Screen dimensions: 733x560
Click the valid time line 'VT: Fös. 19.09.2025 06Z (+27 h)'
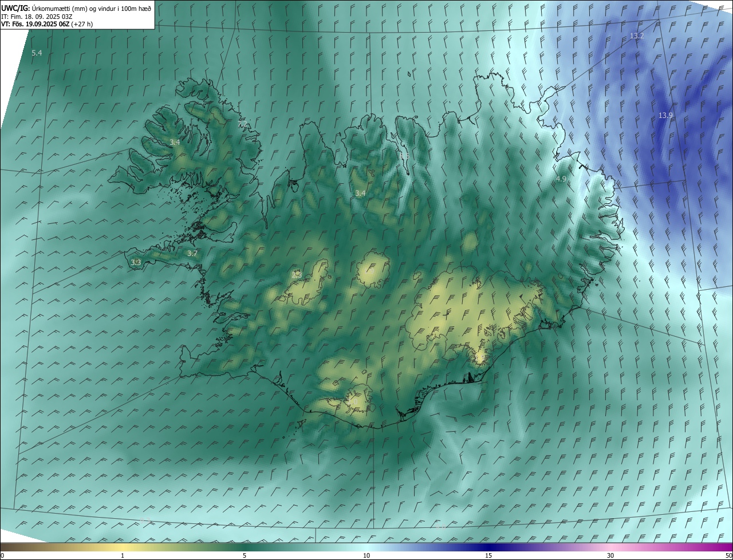click(47, 24)
